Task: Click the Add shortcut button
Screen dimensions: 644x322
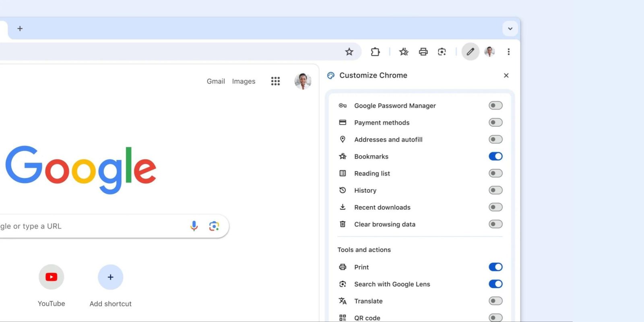Action: point(110,277)
